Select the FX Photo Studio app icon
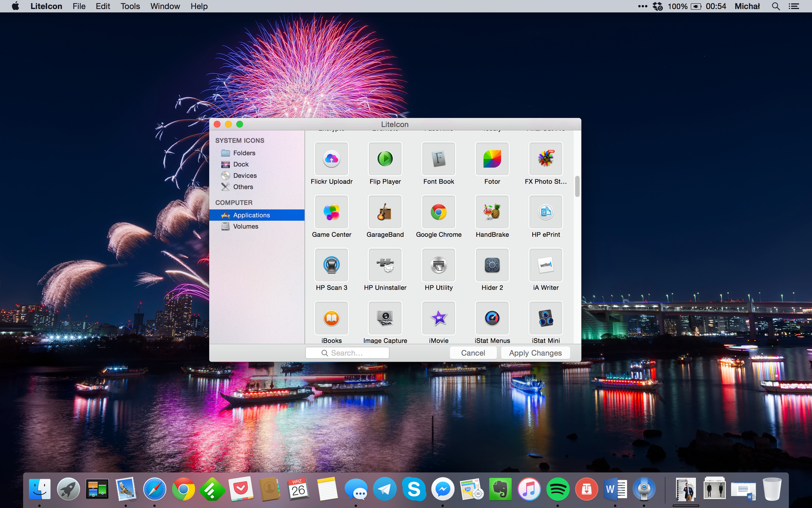This screenshot has width=812, height=508. tap(546, 159)
